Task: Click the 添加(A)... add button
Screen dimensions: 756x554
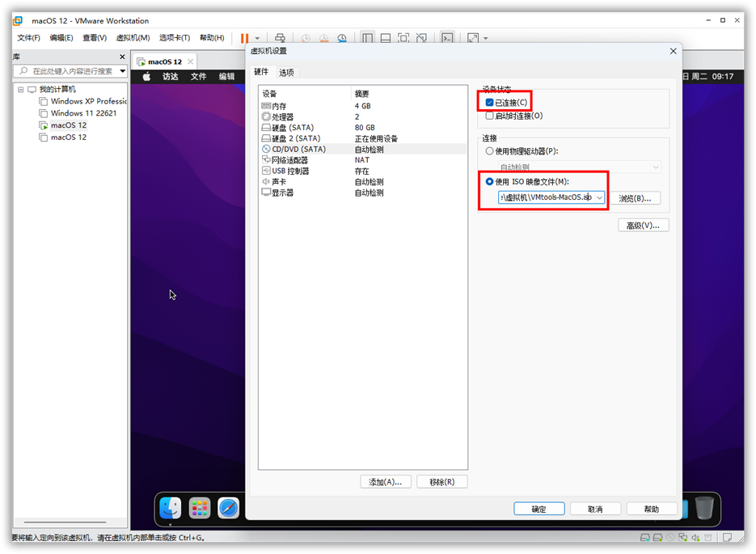Action: tap(385, 482)
